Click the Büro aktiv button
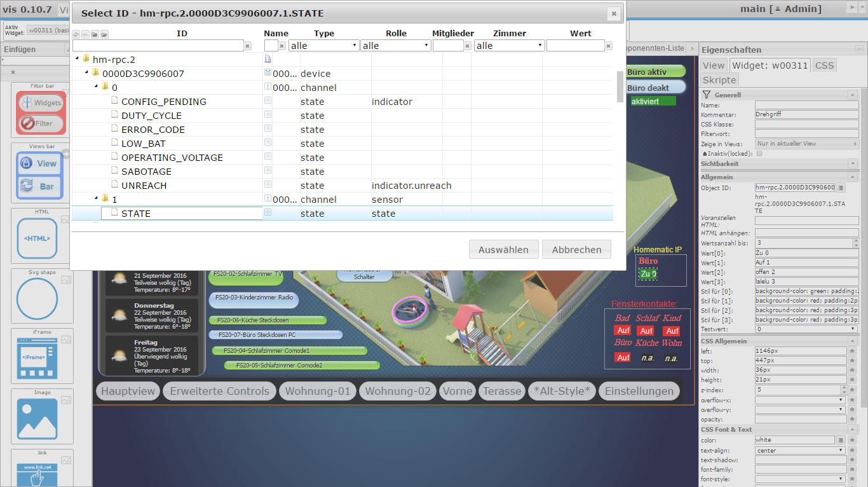The image size is (868, 487). tap(656, 72)
